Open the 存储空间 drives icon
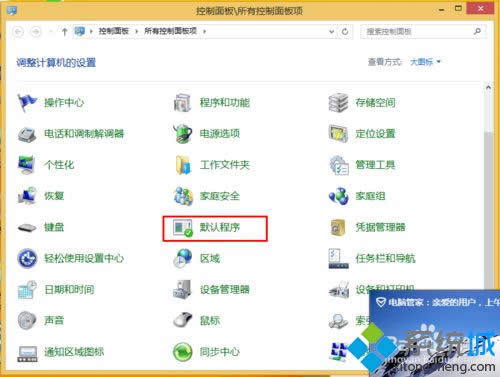The image size is (500, 377). pyautogui.click(x=338, y=103)
